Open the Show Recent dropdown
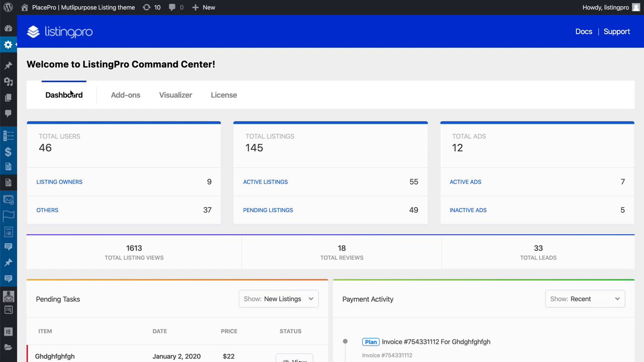Screen dimensions: 644x362 coord(585,299)
